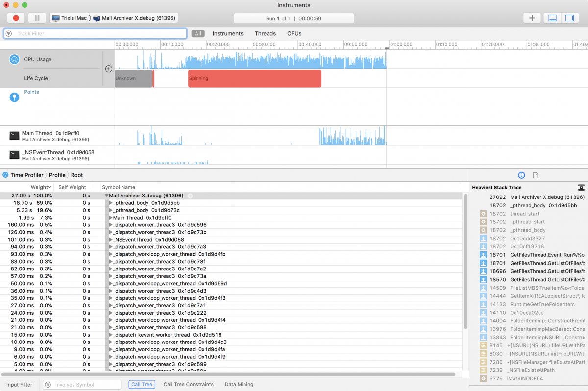The width and height of the screenshot is (588, 391).
Task: Open the Root breadcrumb menu
Action: click(77, 175)
